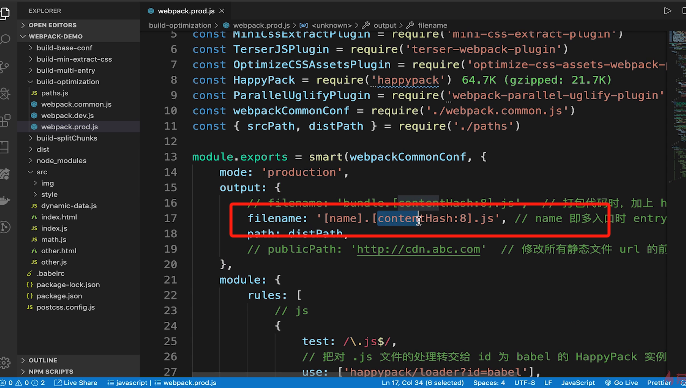Click 'production' string on line 14
Viewport: 686px width, 388px height.
pyautogui.click(x=301, y=172)
